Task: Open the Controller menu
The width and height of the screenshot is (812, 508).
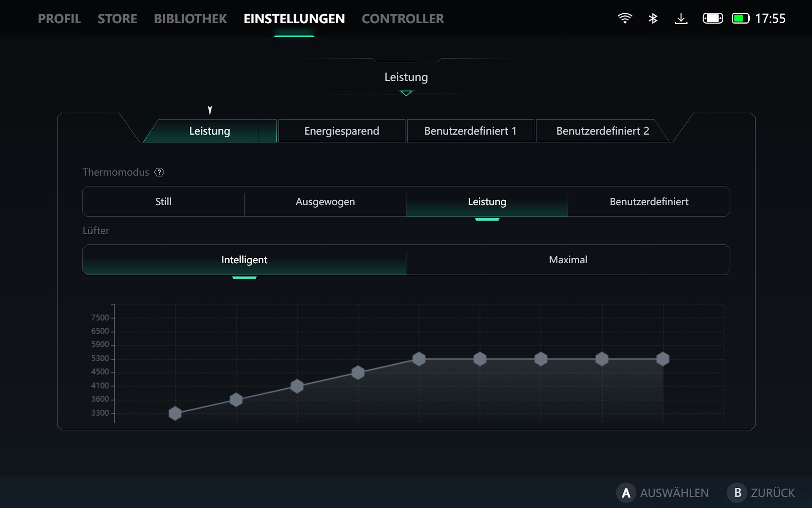Action: pos(403,19)
